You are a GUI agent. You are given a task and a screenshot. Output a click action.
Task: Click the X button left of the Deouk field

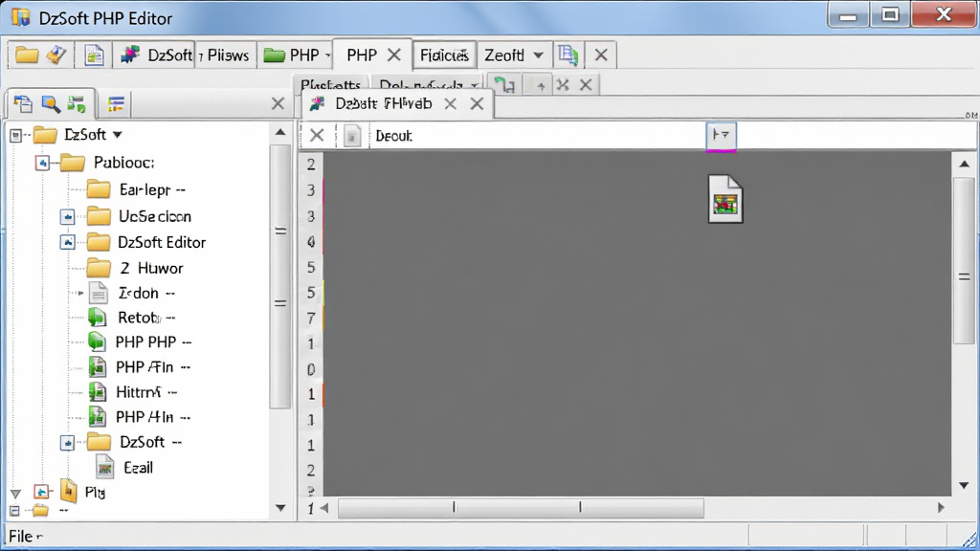click(x=317, y=136)
